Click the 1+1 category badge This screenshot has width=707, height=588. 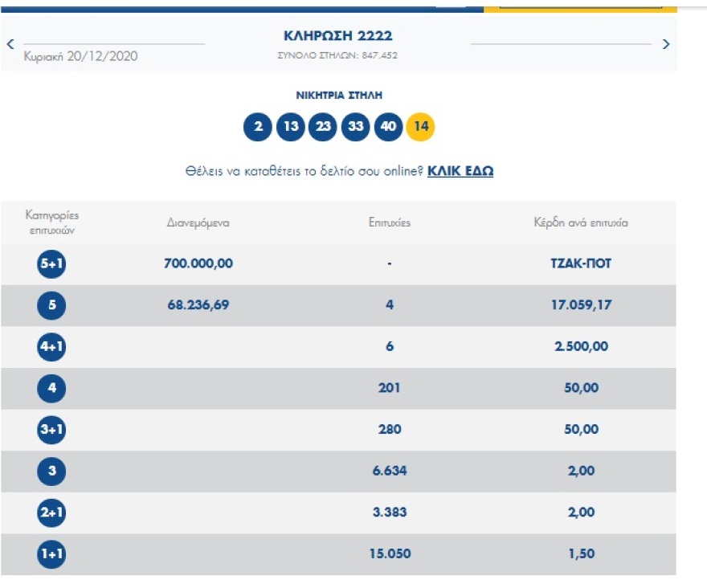[x=51, y=554]
